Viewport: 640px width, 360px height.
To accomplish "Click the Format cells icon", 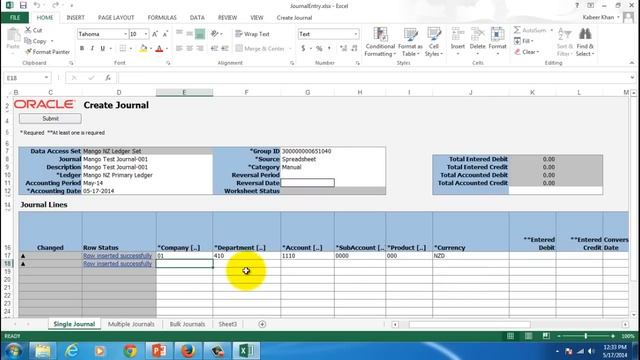I will (497, 34).
